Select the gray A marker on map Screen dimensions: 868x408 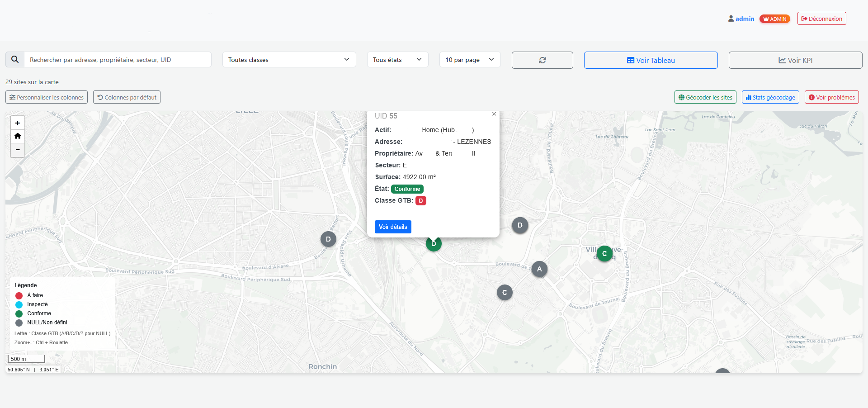coord(539,269)
